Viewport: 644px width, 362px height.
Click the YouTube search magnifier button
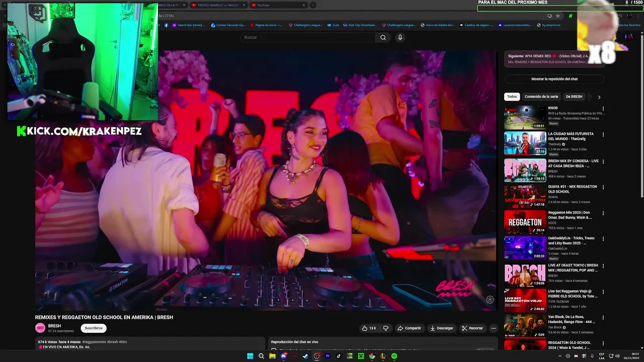point(383,37)
